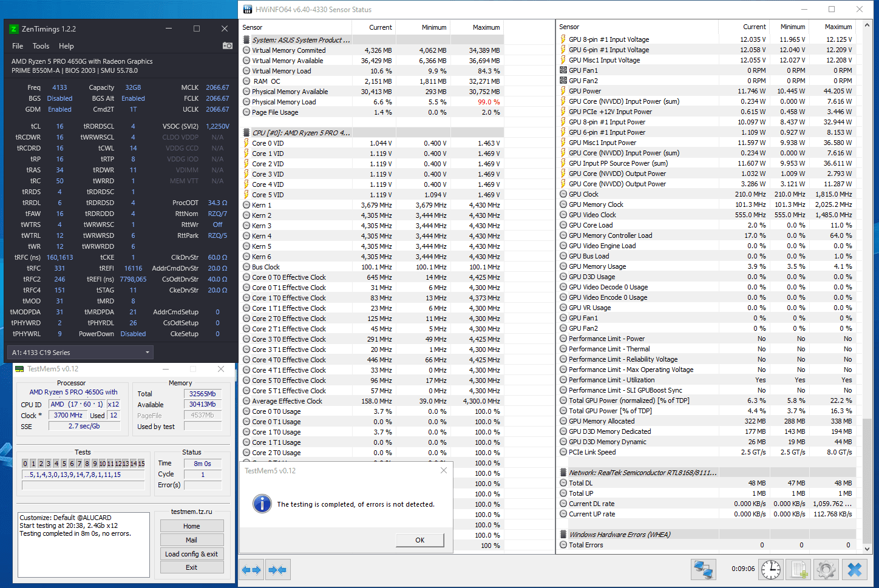Screen dimensions: 879x588
Task: Click the Home button in TestMem5
Action: (192, 526)
